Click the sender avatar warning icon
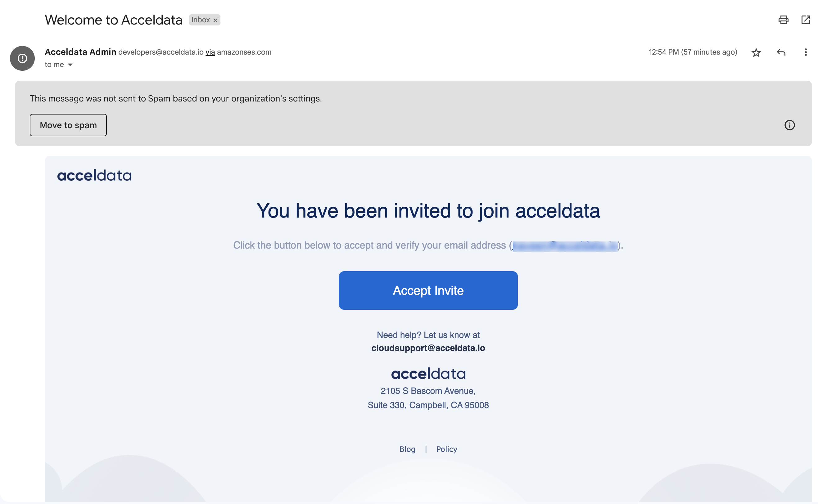Viewport: 818px width, 504px height. [22, 58]
